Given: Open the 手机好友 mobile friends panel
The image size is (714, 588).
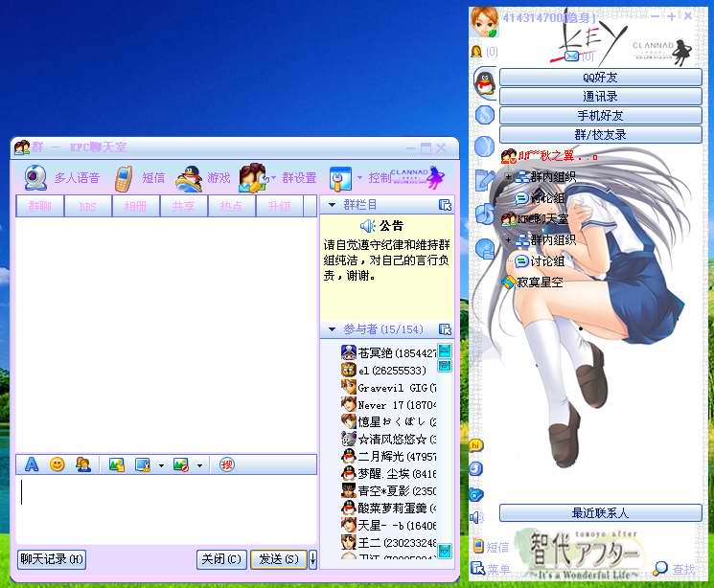Looking at the screenshot, I should [x=601, y=116].
